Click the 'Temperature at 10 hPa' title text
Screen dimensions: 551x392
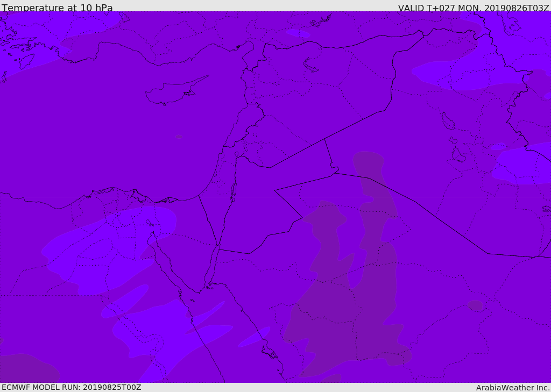(x=57, y=8)
